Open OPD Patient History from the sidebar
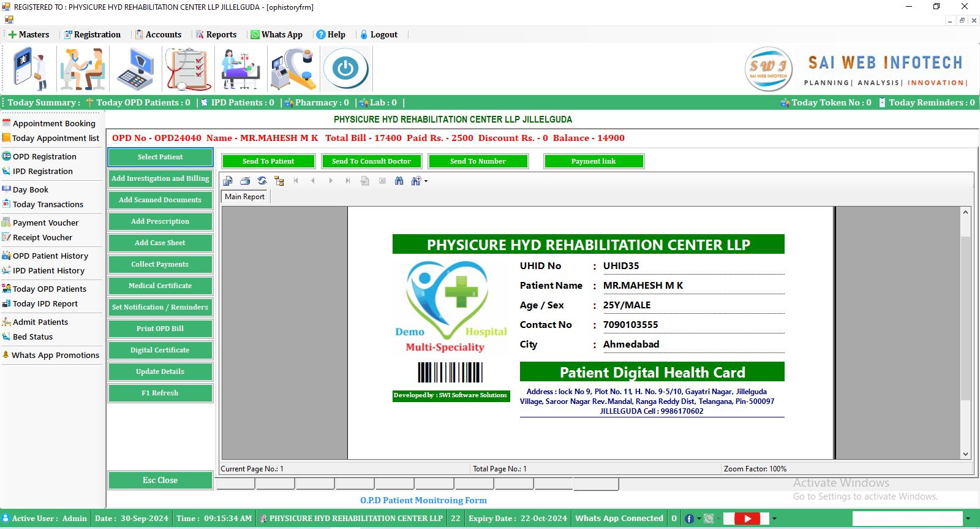This screenshot has height=529, width=980. (x=50, y=256)
